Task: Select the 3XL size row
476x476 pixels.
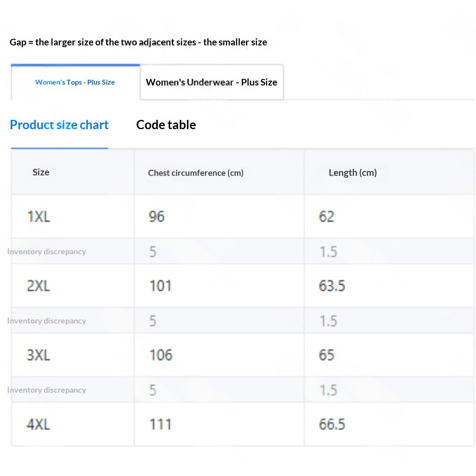Action: [242, 355]
